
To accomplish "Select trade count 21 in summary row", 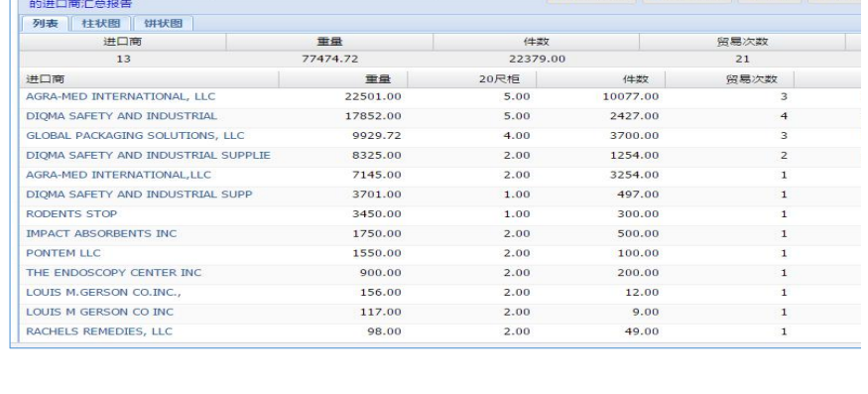I will (x=742, y=59).
